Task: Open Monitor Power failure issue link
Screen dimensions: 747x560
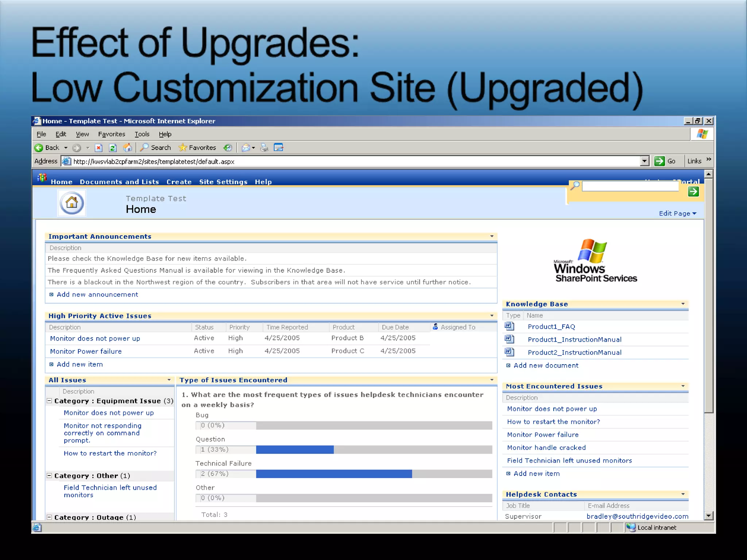Action: [86, 351]
